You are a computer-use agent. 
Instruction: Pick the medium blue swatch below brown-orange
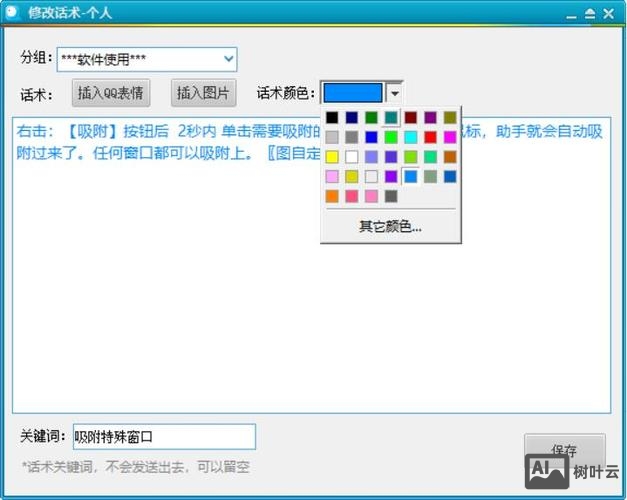(450, 176)
